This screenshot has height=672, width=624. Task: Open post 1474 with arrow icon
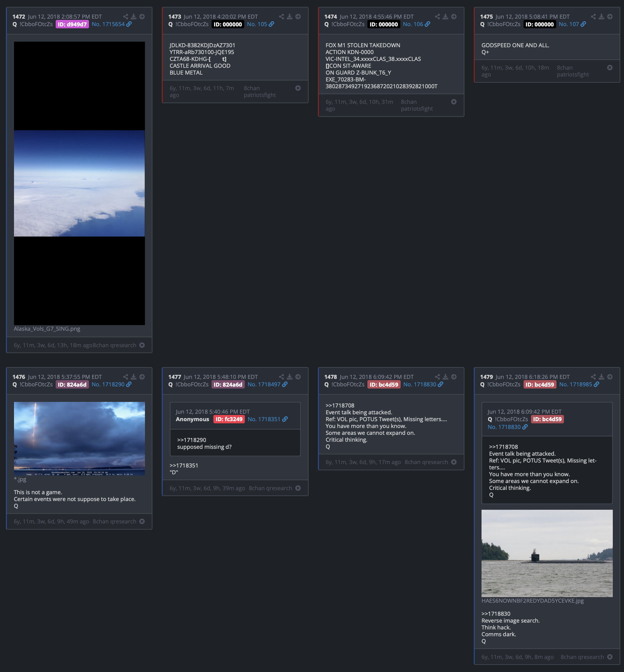[454, 16]
